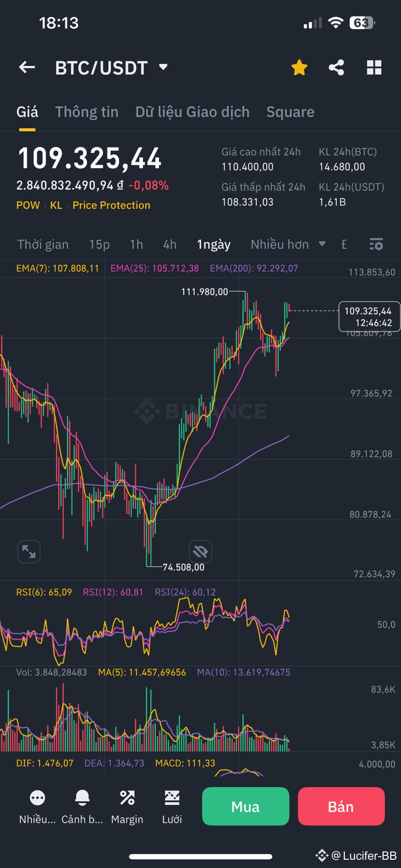The width and height of the screenshot is (401, 868).
Task: Tap the share icon
Action: [336, 67]
